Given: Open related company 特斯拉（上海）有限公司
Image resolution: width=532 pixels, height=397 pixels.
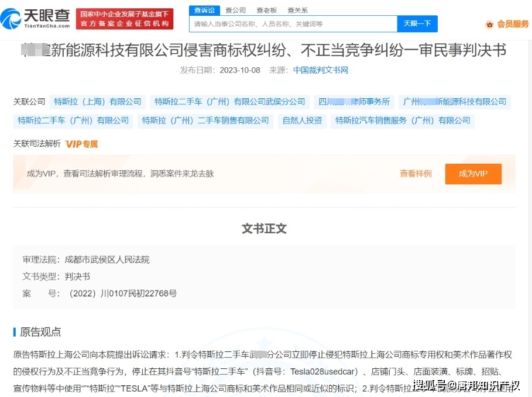Looking at the screenshot, I should point(98,102).
